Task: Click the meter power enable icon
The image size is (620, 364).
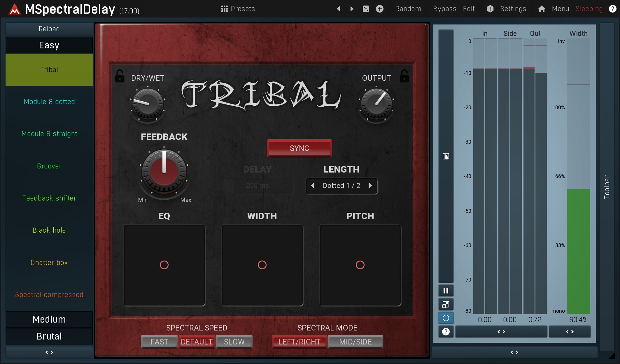Action: click(446, 318)
